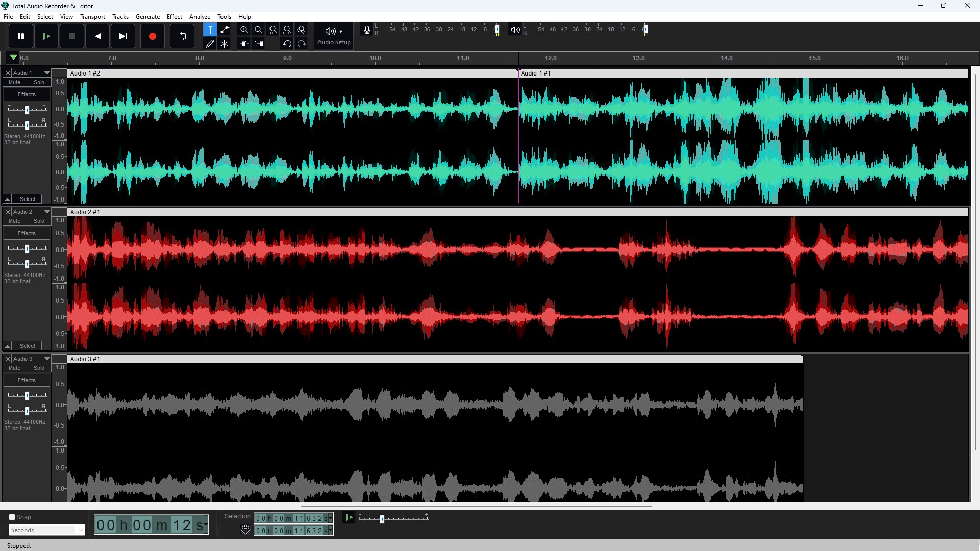Viewport: 980px width, 551px height.
Task: Click the Trim Audio Outside Selection icon
Action: [244, 43]
